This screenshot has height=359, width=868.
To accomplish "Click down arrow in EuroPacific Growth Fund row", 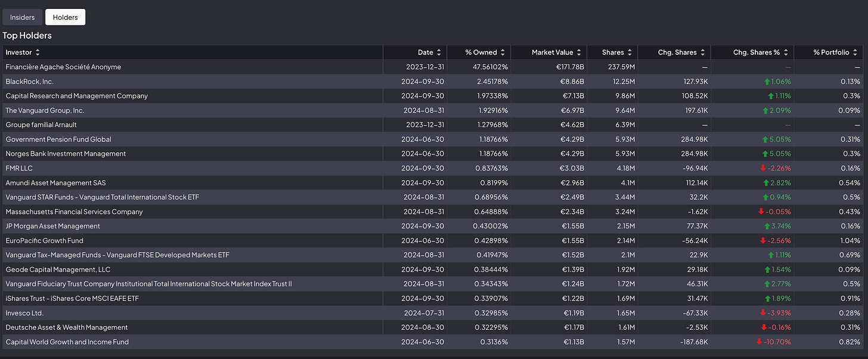I will [763, 240].
